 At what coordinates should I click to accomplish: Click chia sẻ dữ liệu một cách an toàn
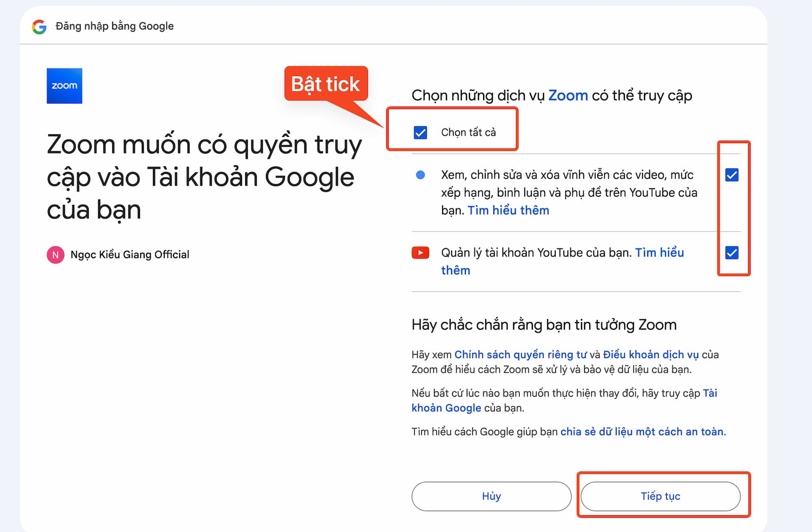[x=642, y=432]
